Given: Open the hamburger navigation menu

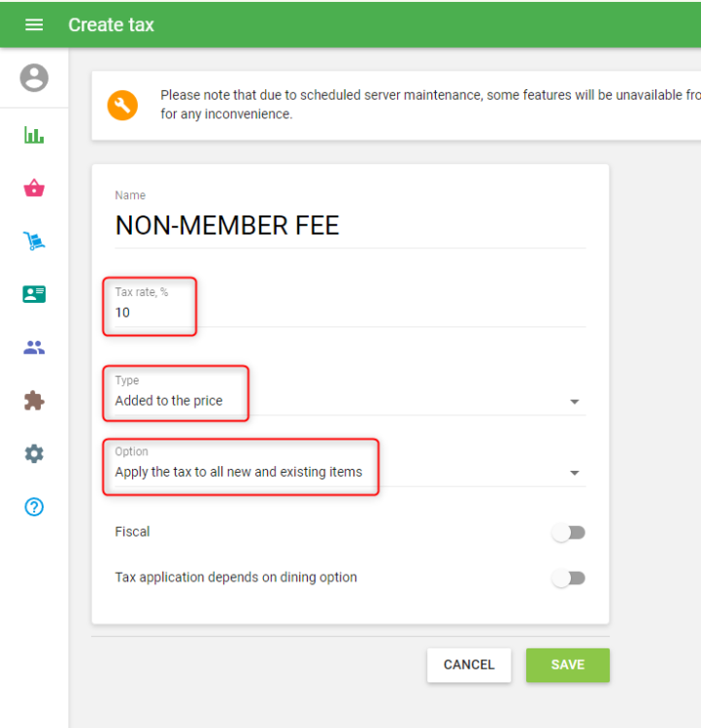Looking at the screenshot, I should click(34, 24).
